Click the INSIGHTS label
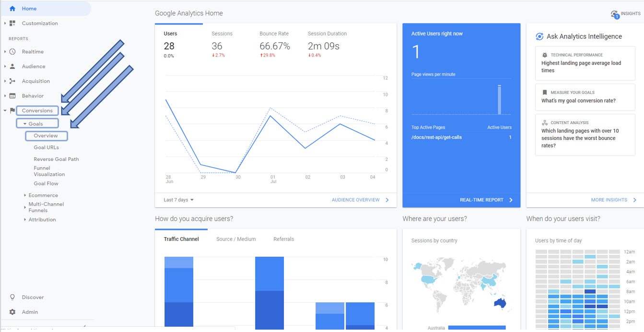This screenshot has height=332, width=644. click(631, 14)
